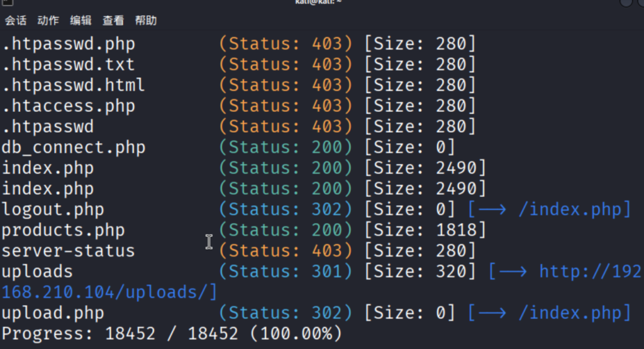
Task: Click the .htpasswd.txt result entry
Action: click(x=68, y=65)
